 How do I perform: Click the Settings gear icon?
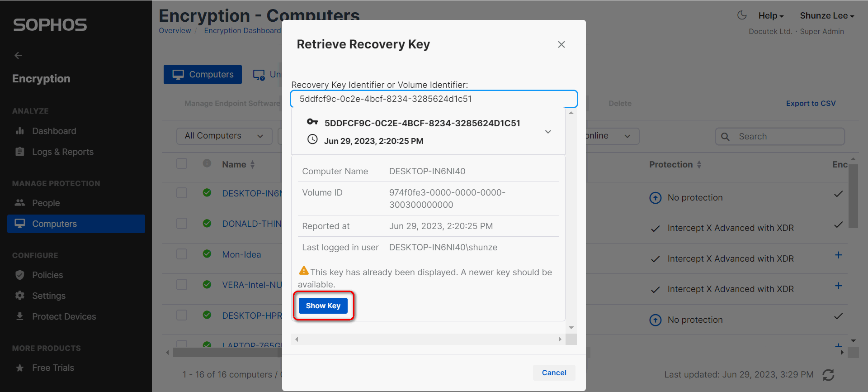(20, 296)
